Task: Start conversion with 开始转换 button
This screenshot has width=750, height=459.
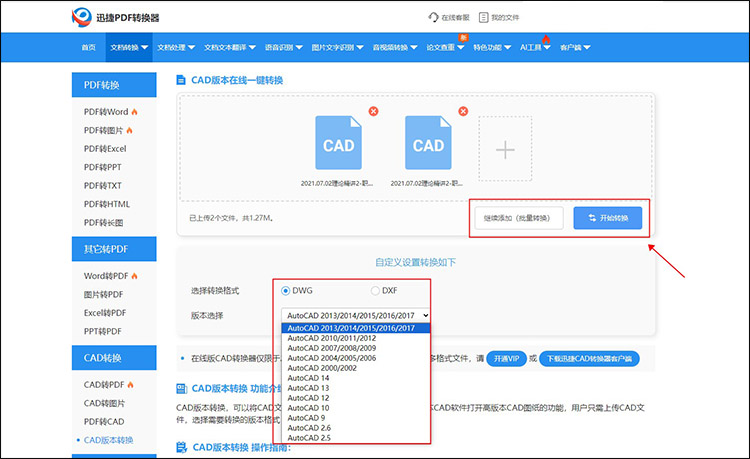Action: click(x=607, y=218)
